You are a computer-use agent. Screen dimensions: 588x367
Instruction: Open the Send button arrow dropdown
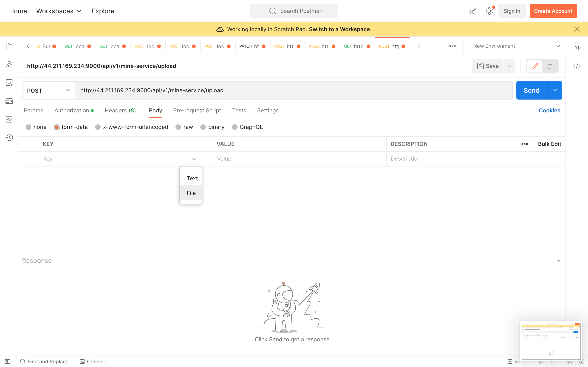pos(555,91)
